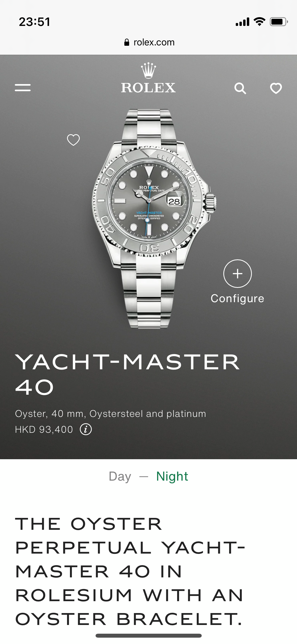The width and height of the screenshot is (297, 644).
Task: Switch to Day view
Action: pos(120,476)
